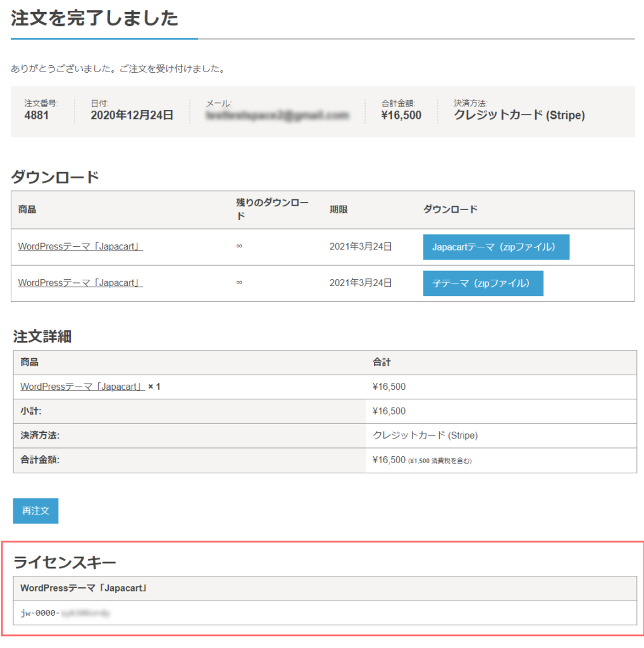This screenshot has width=644, height=648.
Task: Click the 再注文 button
Action: coord(35,511)
